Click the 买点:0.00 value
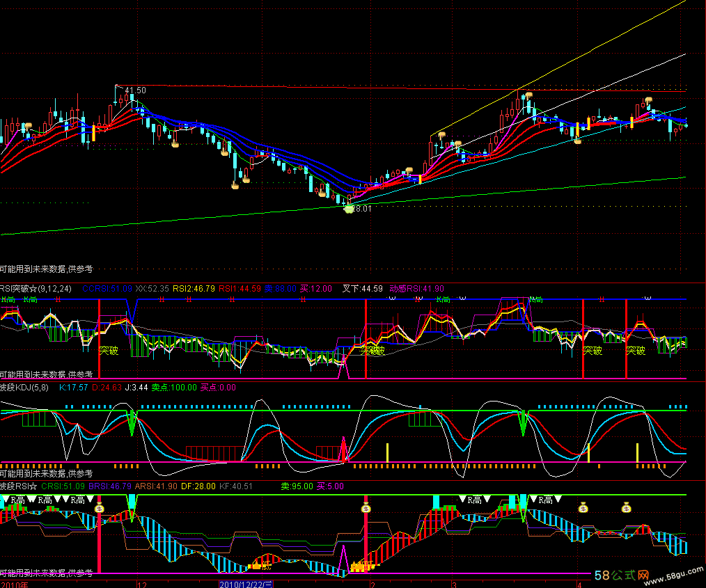Viewport: 706px width, 588px height. (218, 388)
